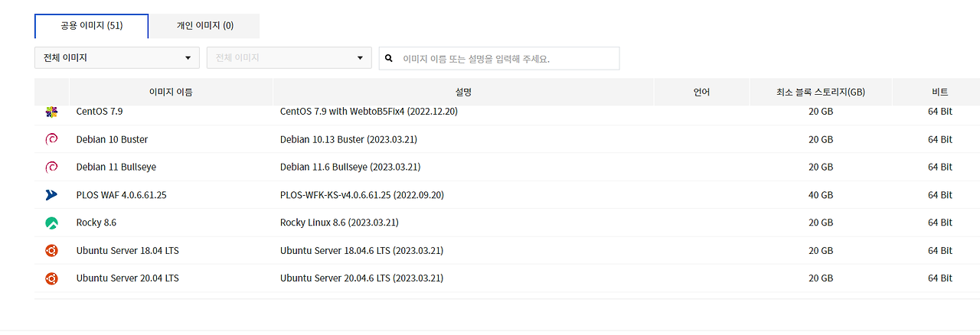Click the Debian 11 Bullseye swirl icon
Image resolution: width=980 pixels, height=335 pixels.
coord(51,167)
